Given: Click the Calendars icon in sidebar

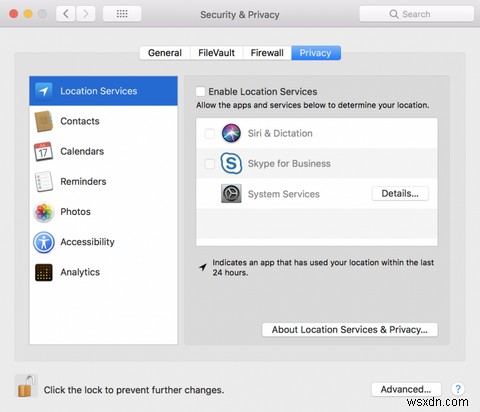Looking at the screenshot, I should [x=43, y=151].
